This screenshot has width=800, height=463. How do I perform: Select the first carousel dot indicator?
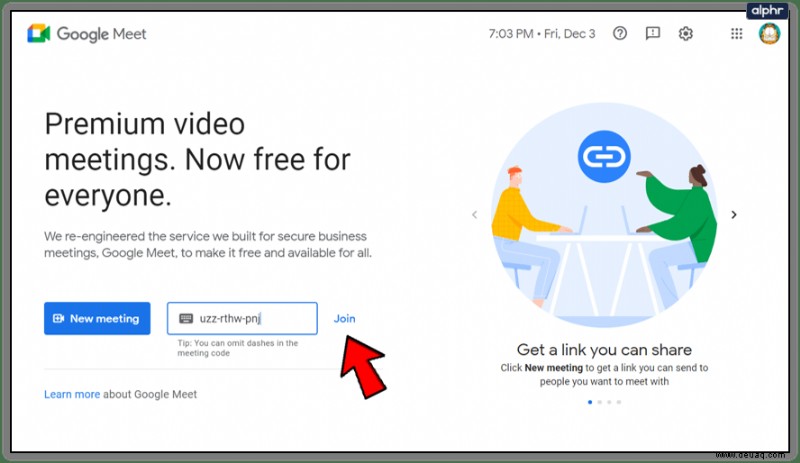click(x=590, y=402)
